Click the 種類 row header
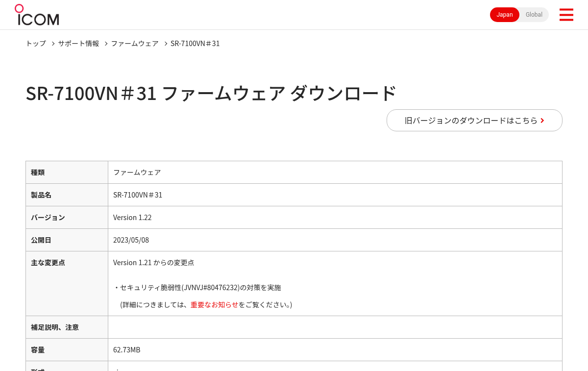588x371 pixels. coord(67,173)
